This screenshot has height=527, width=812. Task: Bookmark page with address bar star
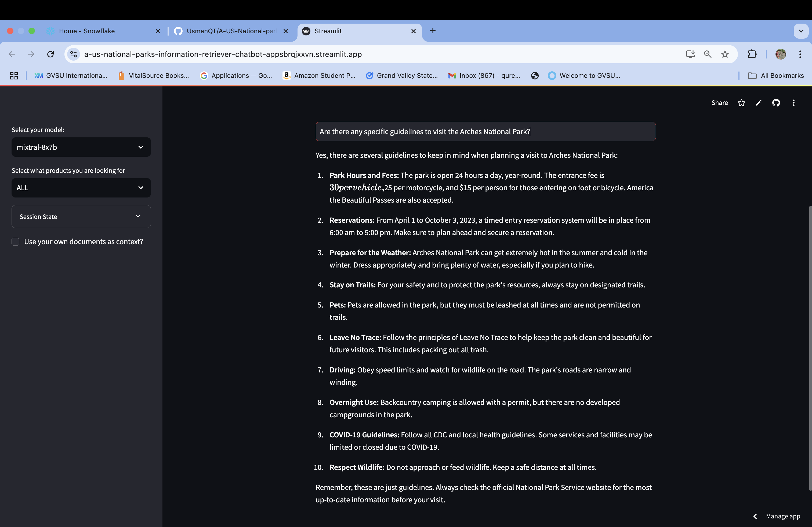click(725, 54)
